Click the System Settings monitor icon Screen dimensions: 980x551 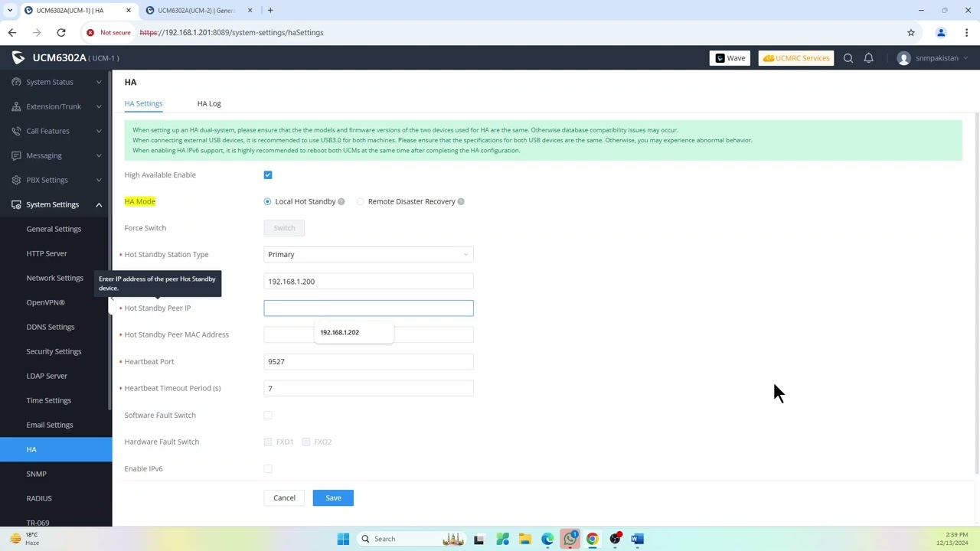coord(15,204)
